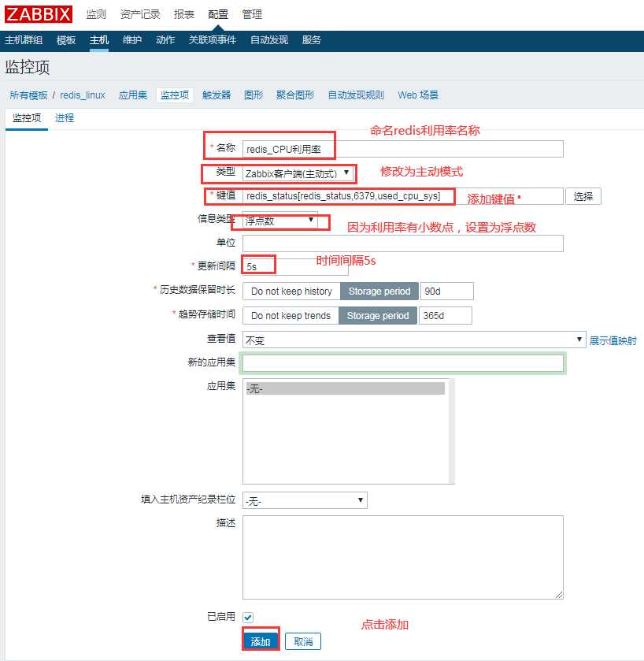Viewport: 644px width, 661px height.
Task: Select the 监控项 breadcrumb tab
Action: [x=174, y=95]
